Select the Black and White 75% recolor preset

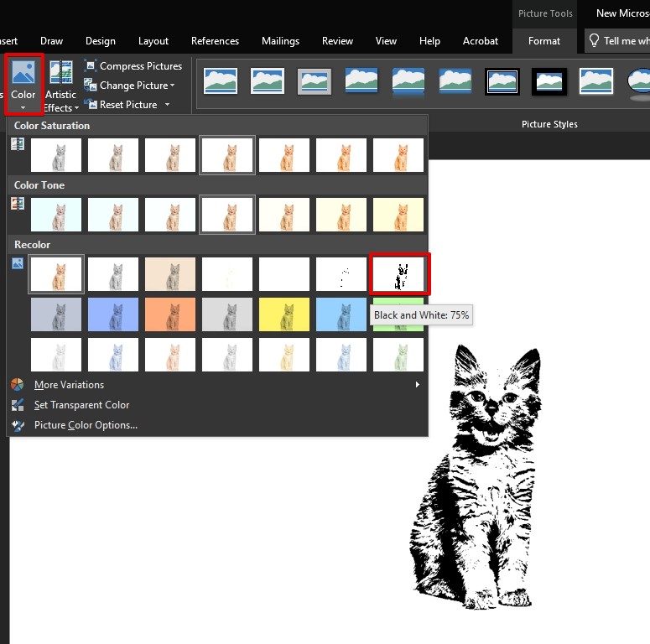tap(399, 274)
